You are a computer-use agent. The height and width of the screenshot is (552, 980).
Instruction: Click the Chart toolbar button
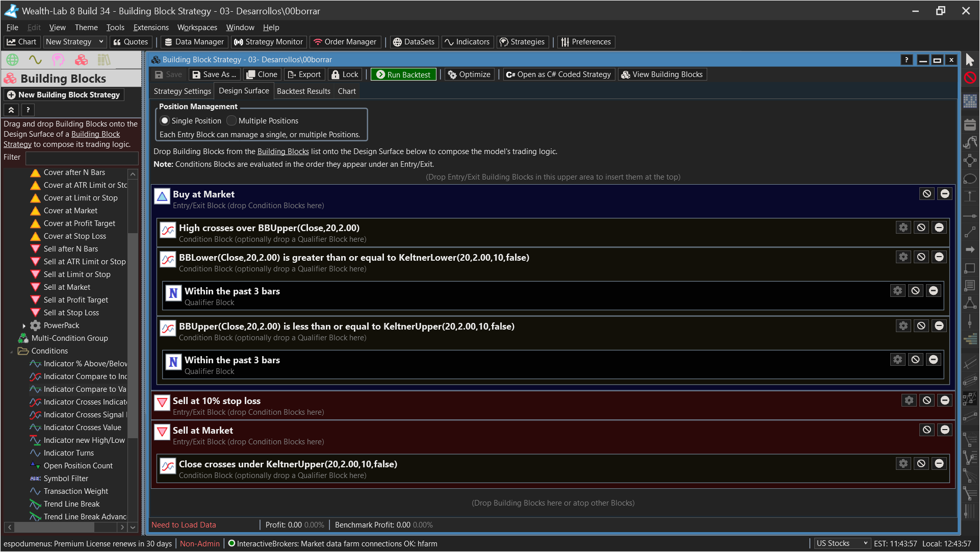[x=21, y=42]
